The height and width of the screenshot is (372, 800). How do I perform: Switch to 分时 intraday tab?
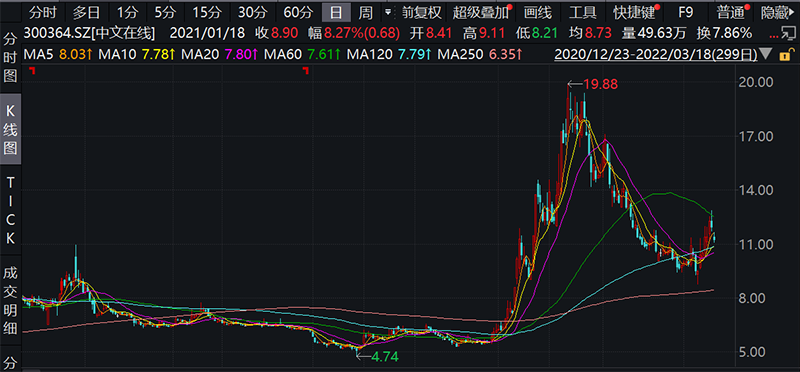coord(43,12)
